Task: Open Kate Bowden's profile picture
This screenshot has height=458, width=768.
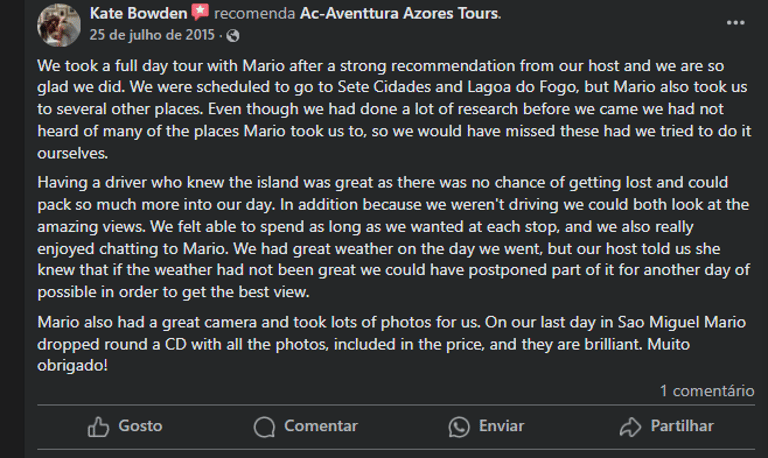Action: tap(58, 24)
